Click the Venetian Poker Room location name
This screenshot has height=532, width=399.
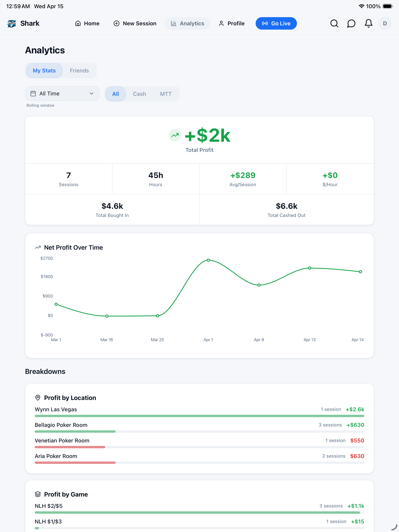[x=62, y=441]
